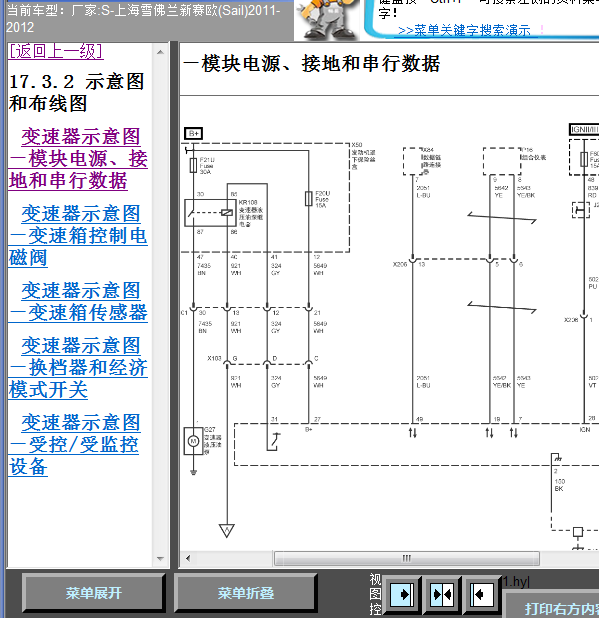Click the 菜单展开 button
The image size is (599, 618).
pos(93,593)
